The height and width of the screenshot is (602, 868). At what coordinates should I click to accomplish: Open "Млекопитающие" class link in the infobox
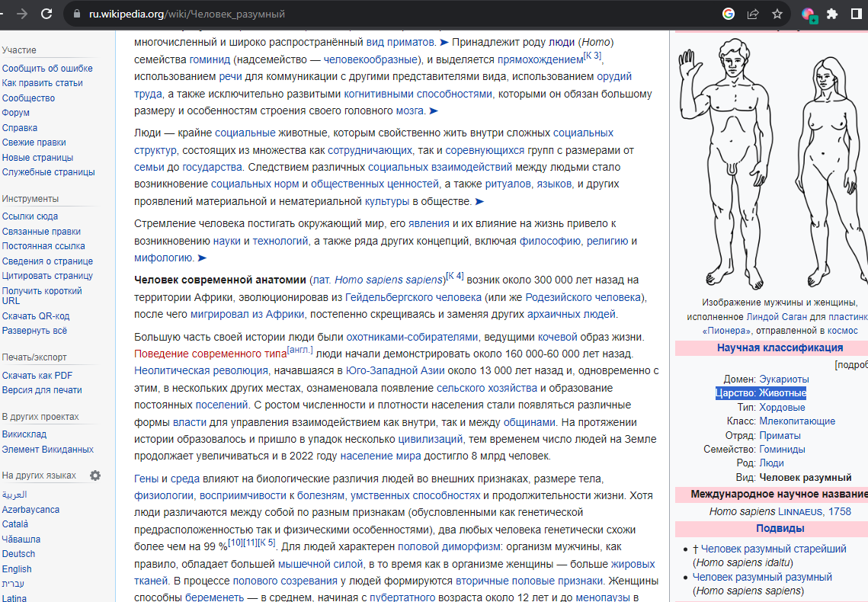coord(797,421)
